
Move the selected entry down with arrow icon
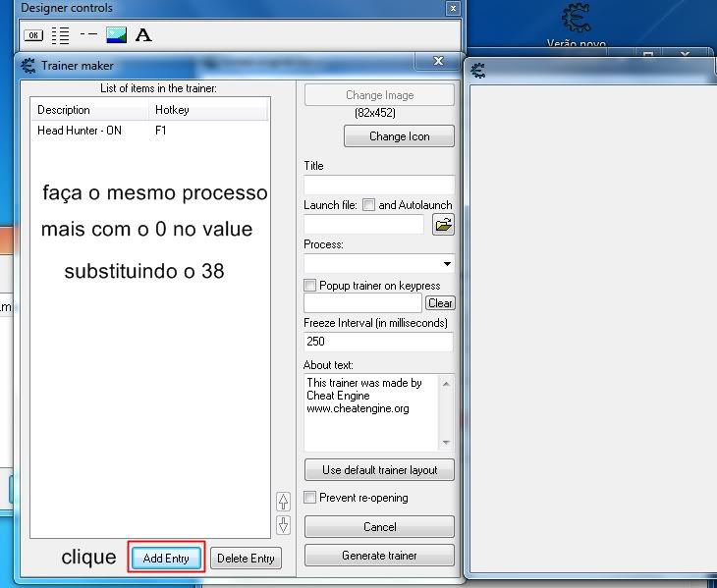(284, 524)
